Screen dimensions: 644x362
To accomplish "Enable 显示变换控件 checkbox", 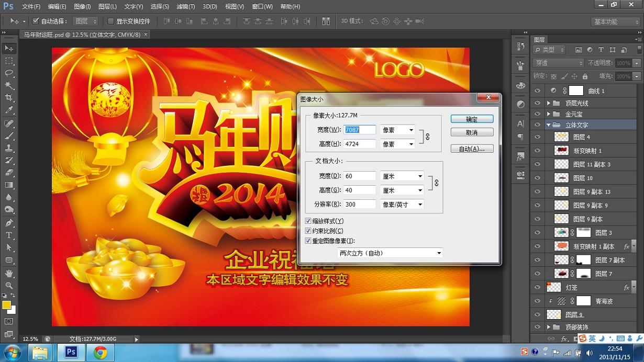I will pyautogui.click(x=110, y=21).
